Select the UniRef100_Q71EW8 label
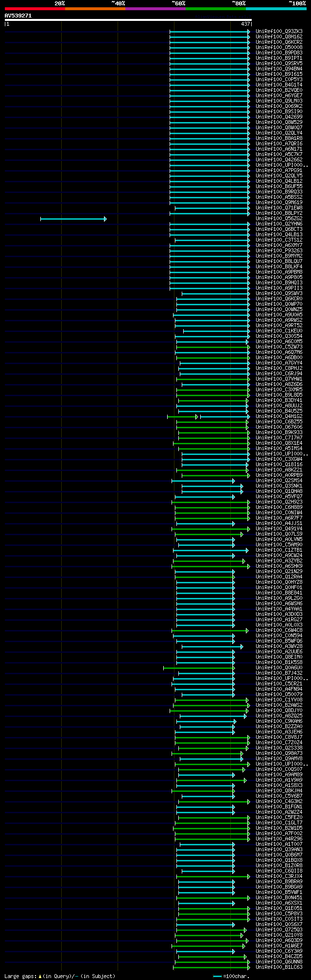The image size is (311, 980). coord(279,208)
